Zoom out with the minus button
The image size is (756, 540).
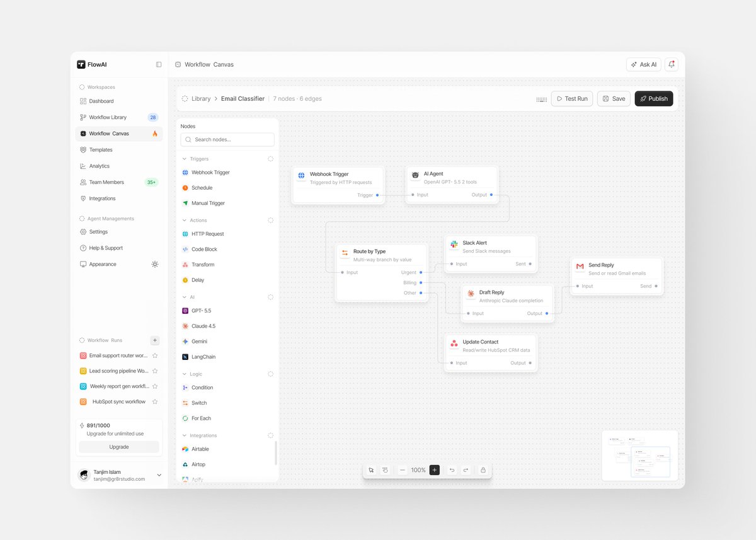[x=403, y=470]
